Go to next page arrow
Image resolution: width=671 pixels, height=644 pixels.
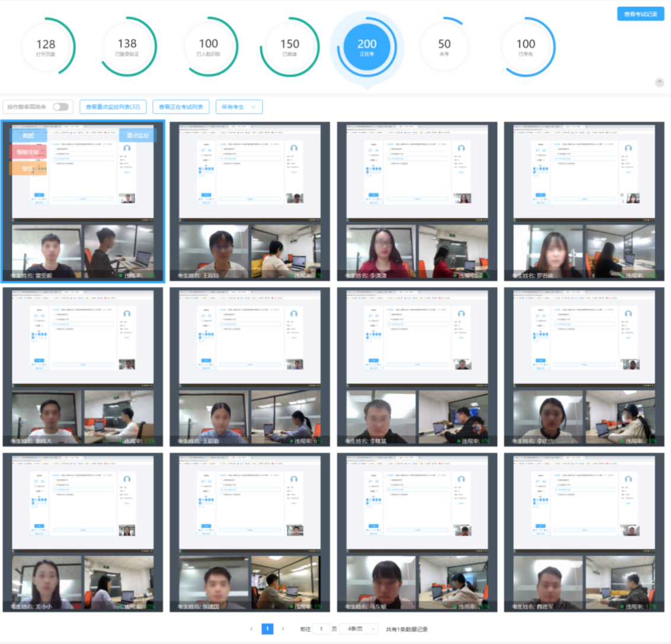click(x=283, y=629)
